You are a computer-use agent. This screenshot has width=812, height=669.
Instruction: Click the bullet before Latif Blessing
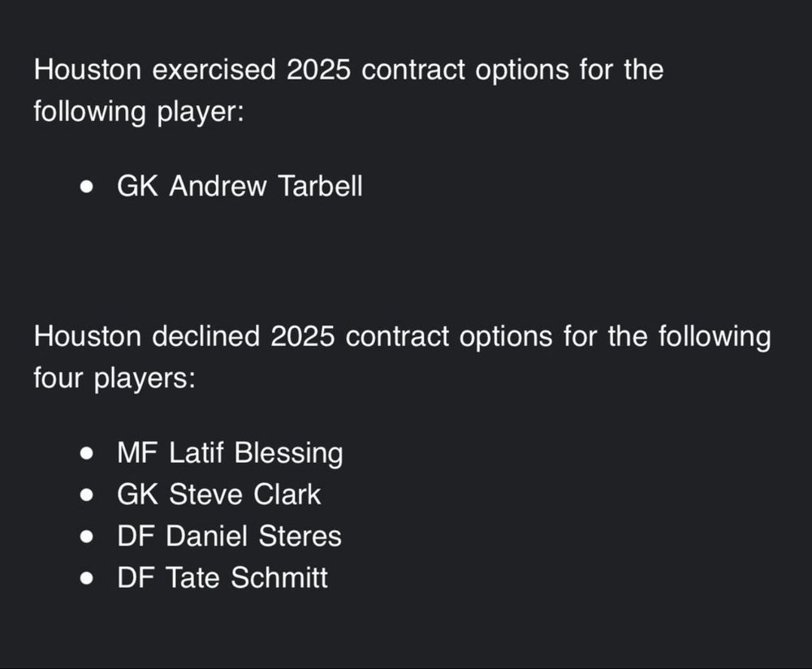(87, 453)
